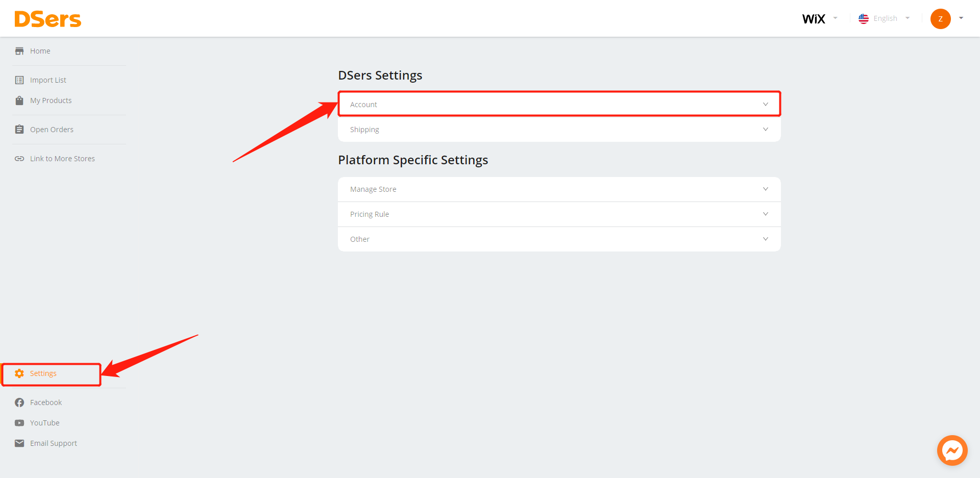Viewport: 980px width, 478px height.
Task: Click the Home storefront icon
Action: tap(19, 51)
